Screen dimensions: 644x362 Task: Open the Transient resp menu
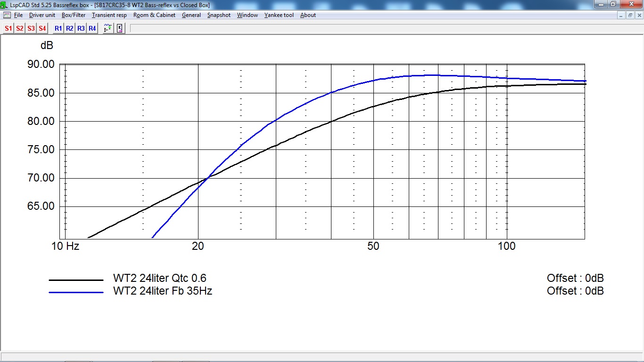[x=109, y=15]
